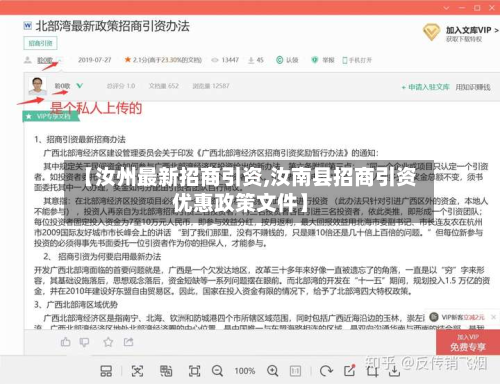Click the red 加入VIP 免费专享 button
This screenshot has height=384, width=500.
[x=468, y=343]
